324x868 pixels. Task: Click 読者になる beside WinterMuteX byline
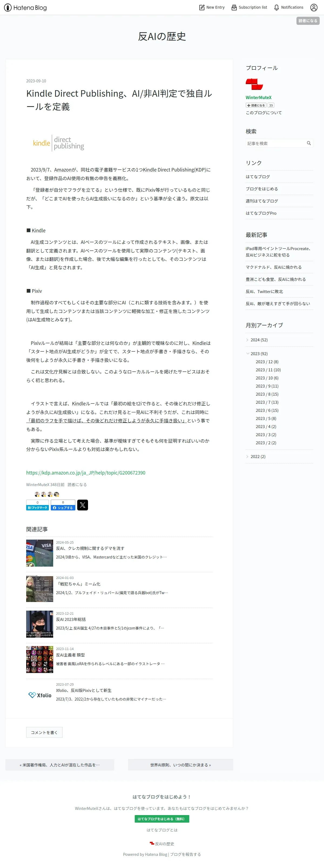point(77,485)
